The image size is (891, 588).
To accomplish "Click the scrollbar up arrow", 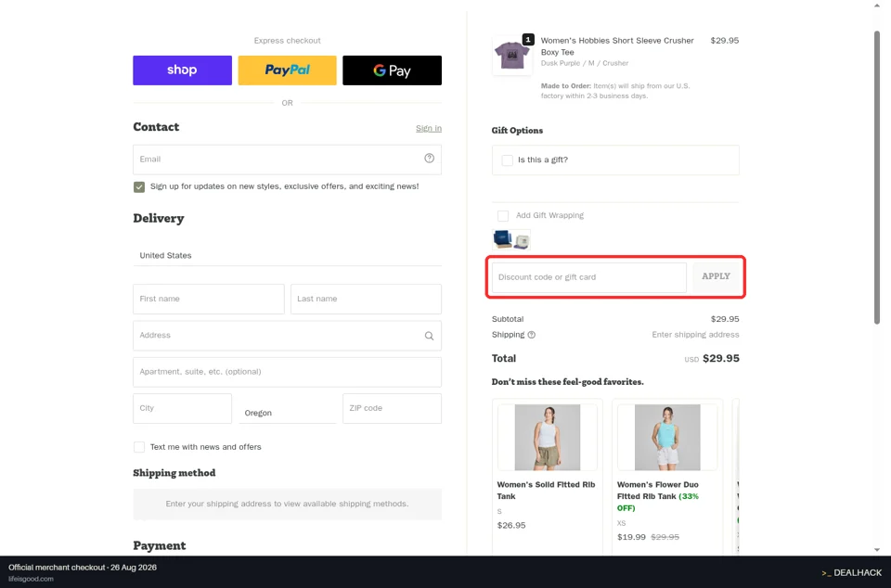I will click(877, 6).
